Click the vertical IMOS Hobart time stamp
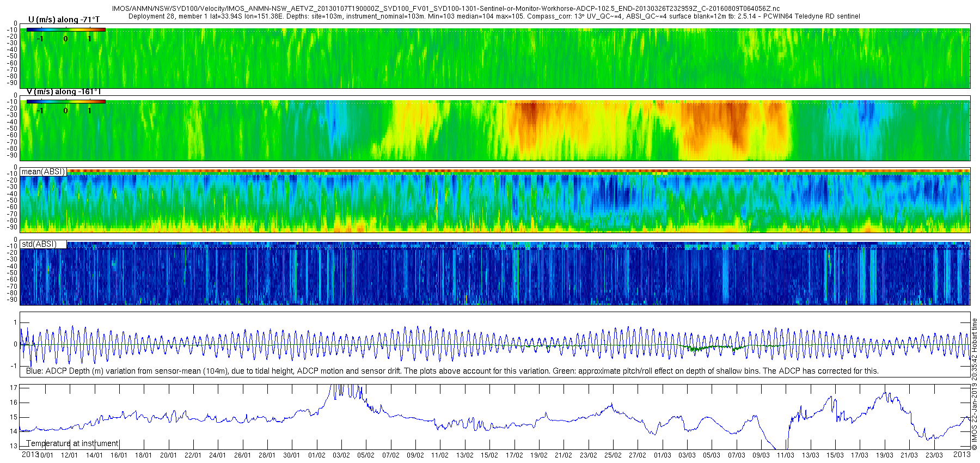This screenshot has height=463, width=980. click(975, 384)
